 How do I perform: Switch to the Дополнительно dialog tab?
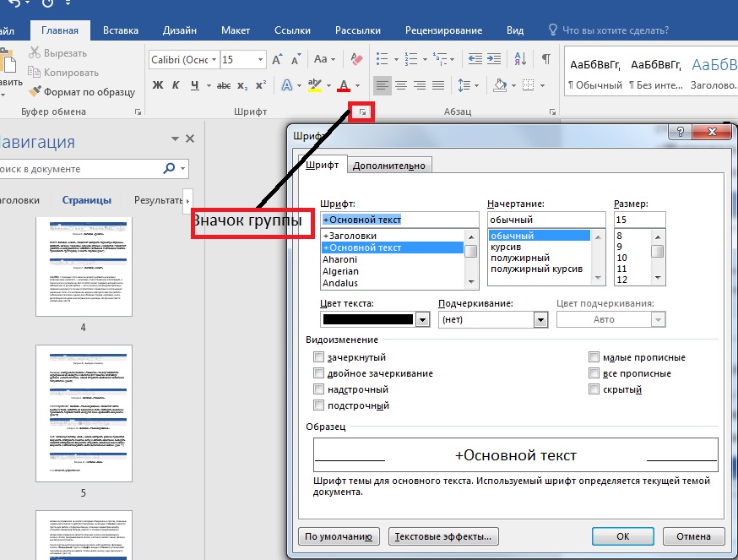click(x=388, y=166)
